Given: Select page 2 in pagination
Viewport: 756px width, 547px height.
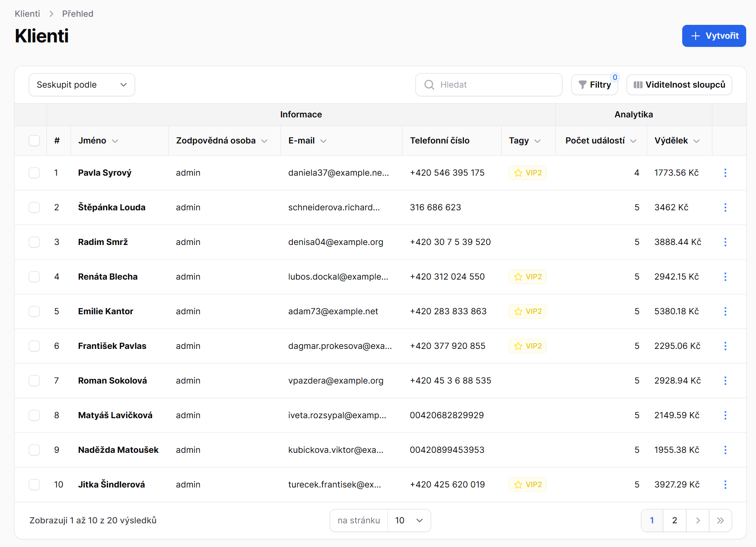Looking at the screenshot, I should point(675,521).
